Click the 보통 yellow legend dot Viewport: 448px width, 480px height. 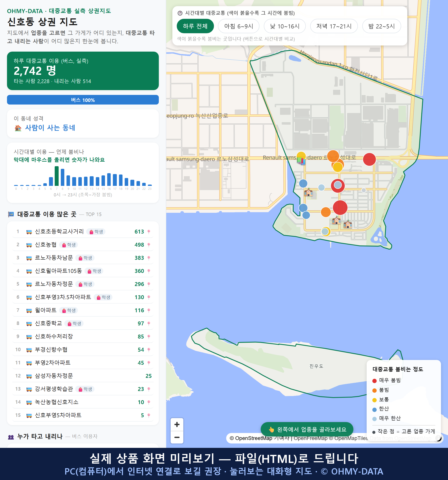pos(374,400)
